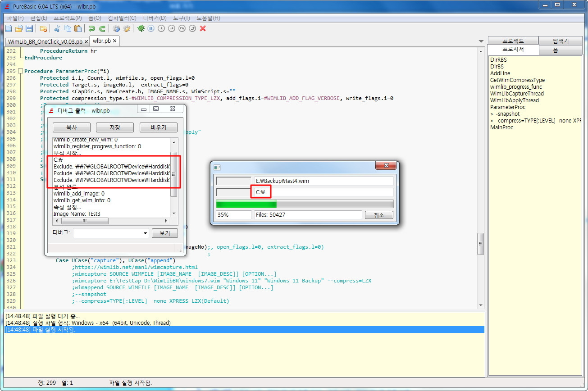Click the green Undo arrow icon
Image resolution: width=588 pixels, height=391 pixels.
(x=92, y=28)
